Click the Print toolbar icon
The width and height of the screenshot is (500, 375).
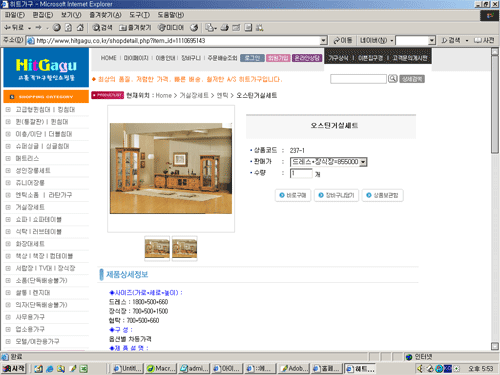point(225,28)
